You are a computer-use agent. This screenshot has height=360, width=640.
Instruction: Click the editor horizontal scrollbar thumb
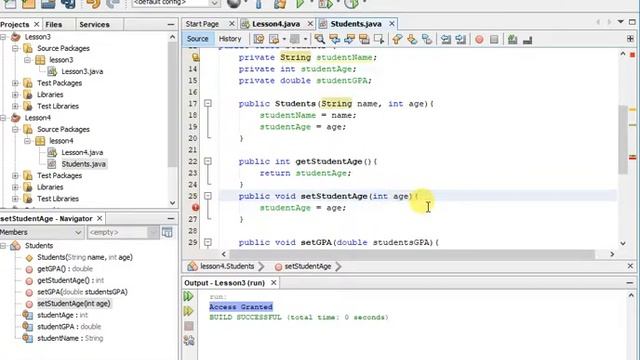coord(412,254)
